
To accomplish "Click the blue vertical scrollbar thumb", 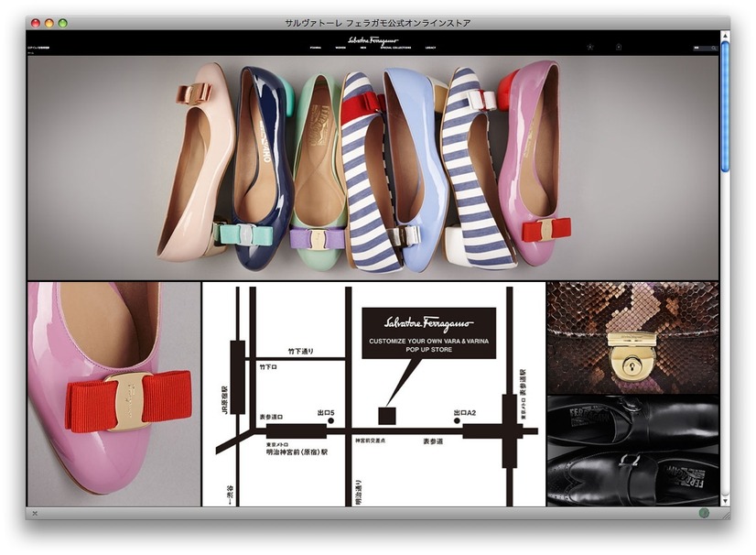I will [x=725, y=106].
